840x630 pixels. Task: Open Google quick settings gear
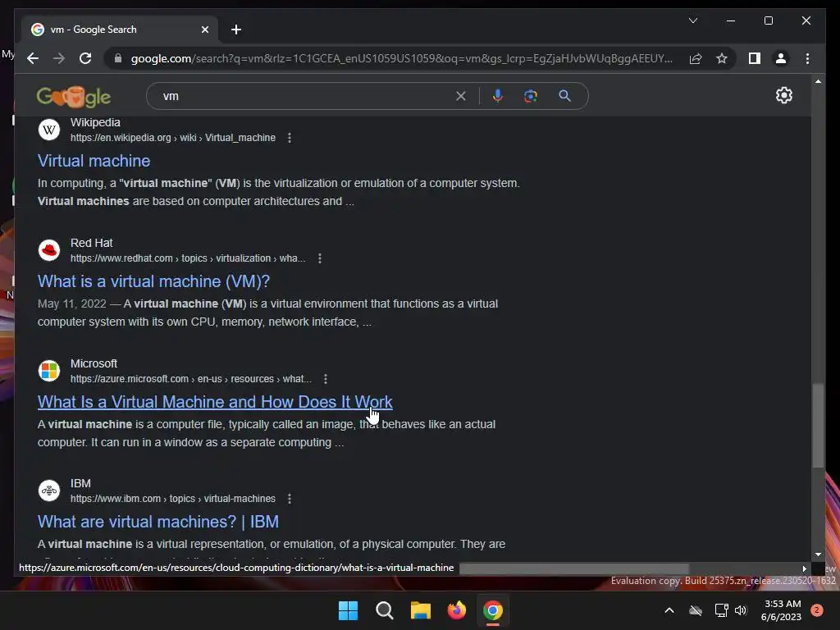coord(783,95)
